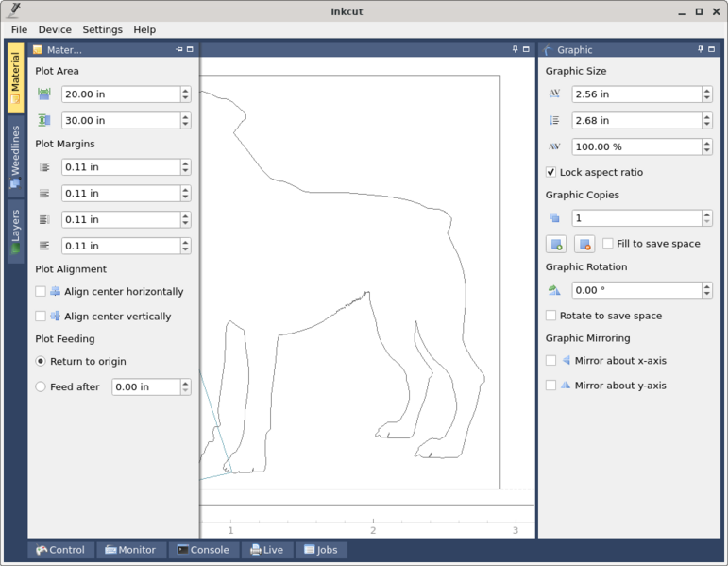This screenshot has width=728, height=566.
Task: Uncheck Lock aspect ratio
Action: tap(550, 172)
